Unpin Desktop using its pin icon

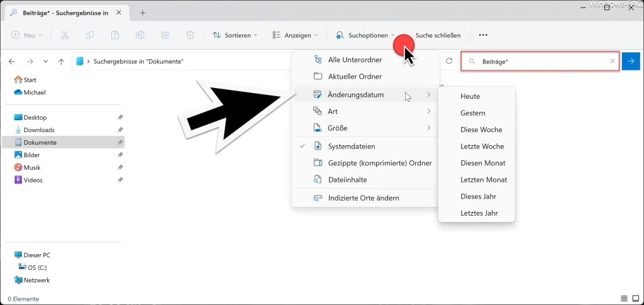pos(120,118)
